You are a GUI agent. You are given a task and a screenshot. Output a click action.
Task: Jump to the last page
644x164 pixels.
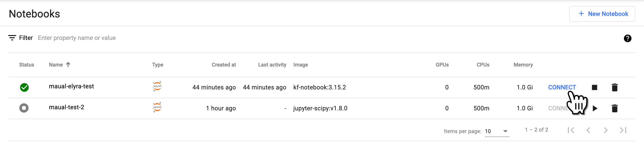[x=623, y=130]
